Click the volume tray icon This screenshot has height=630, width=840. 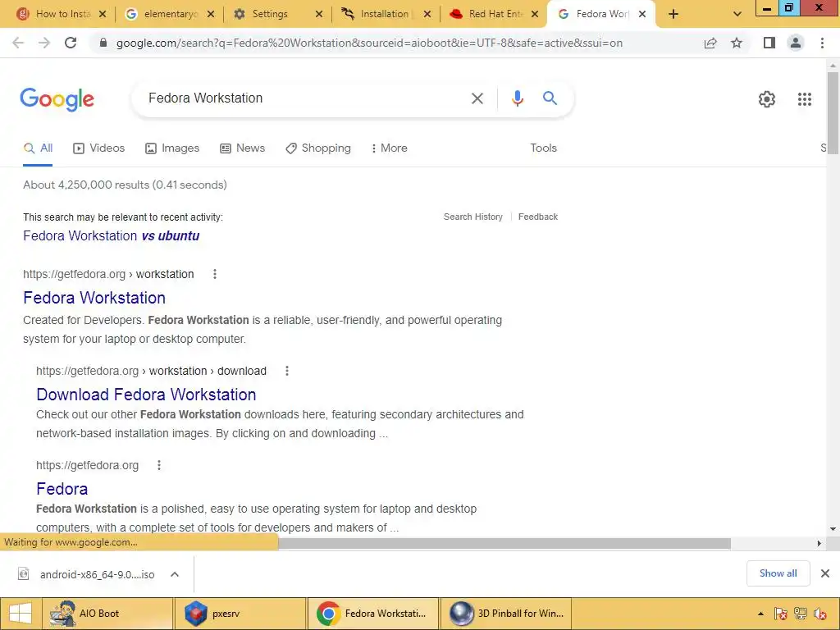(819, 614)
